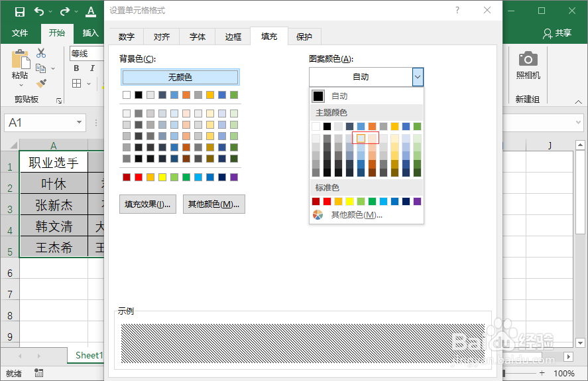Click the Borders grid icon
The height and width of the screenshot is (381, 588).
click(x=76, y=84)
